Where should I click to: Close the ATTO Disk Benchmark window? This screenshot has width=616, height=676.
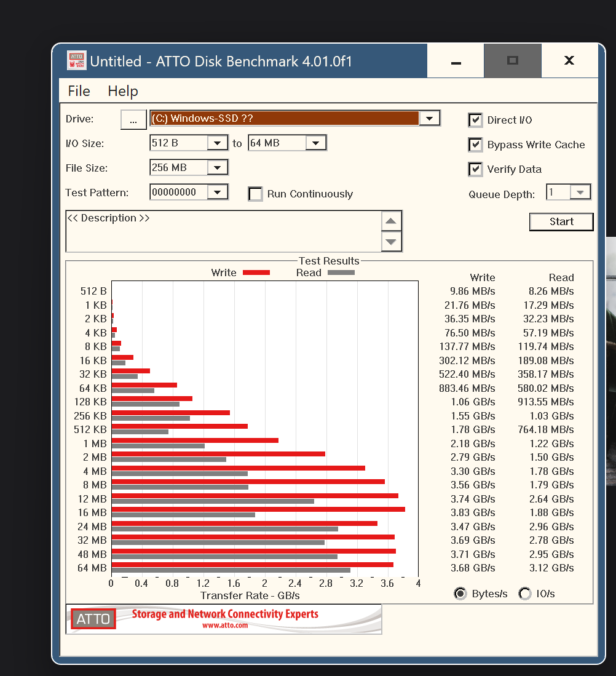tap(569, 61)
